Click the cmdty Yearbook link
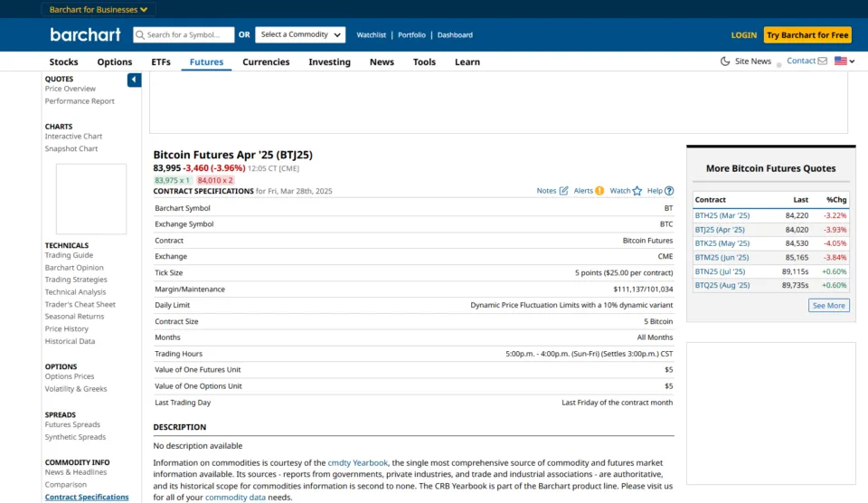This screenshot has height=503, width=868. click(x=358, y=462)
